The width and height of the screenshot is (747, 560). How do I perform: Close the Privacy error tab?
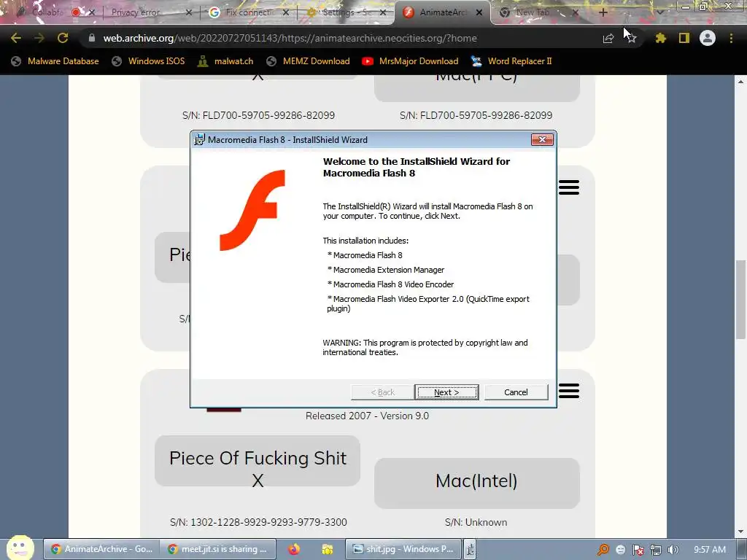189,12
